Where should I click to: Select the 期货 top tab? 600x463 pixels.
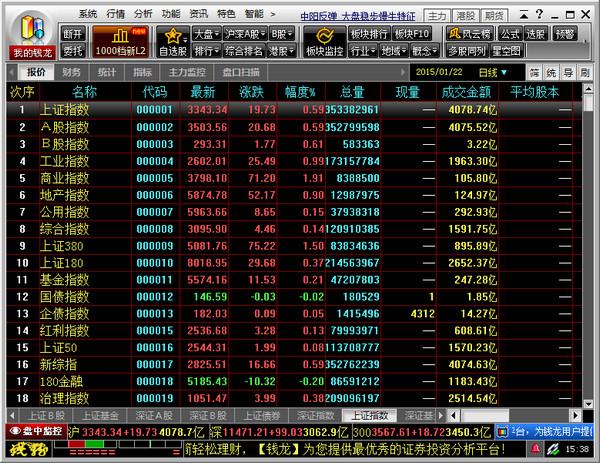click(x=494, y=16)
